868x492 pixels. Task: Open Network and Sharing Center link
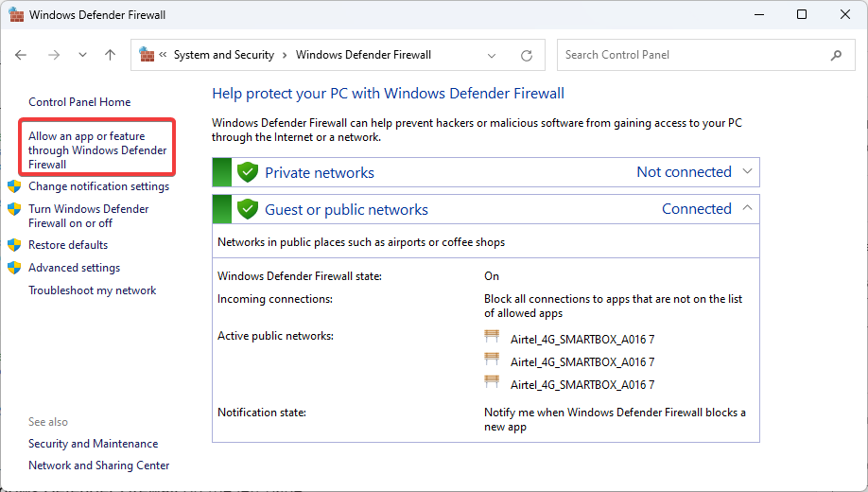coord(99,466)
